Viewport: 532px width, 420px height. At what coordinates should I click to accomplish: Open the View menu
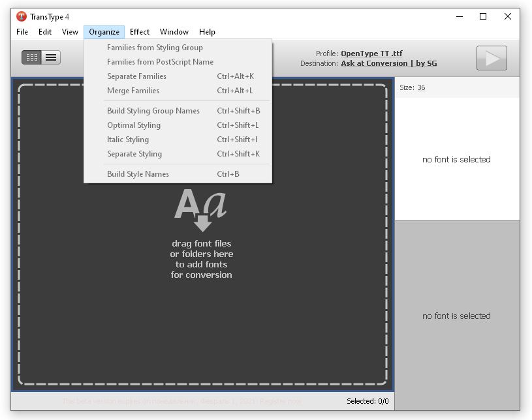[70, 32]
